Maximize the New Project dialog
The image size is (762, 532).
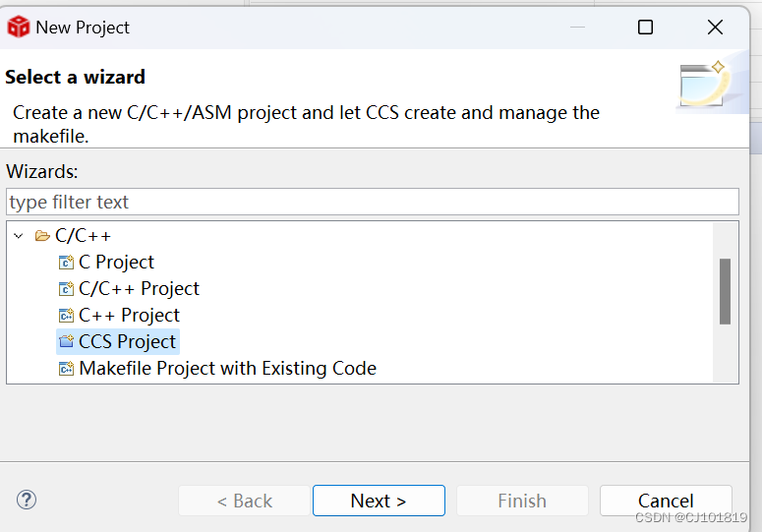click(x=645, y=28)
